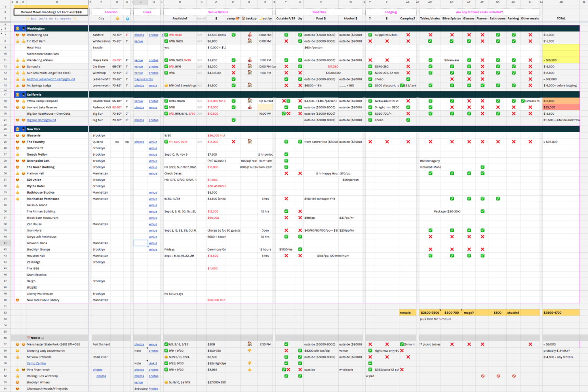Open the Day use sites link
588x392 pixels.
pyautogui.click(x=143, y=79)
